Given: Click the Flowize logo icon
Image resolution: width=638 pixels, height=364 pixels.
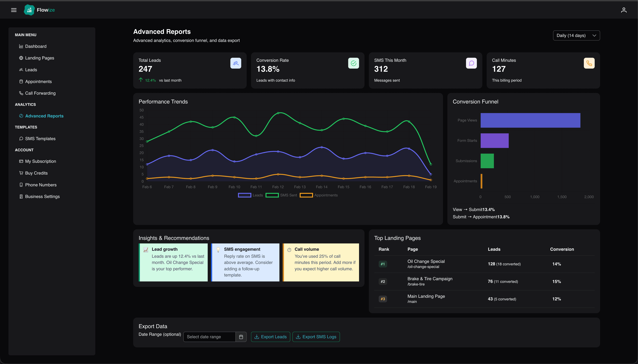Looking at the screenshot, I should coord(29,10).
